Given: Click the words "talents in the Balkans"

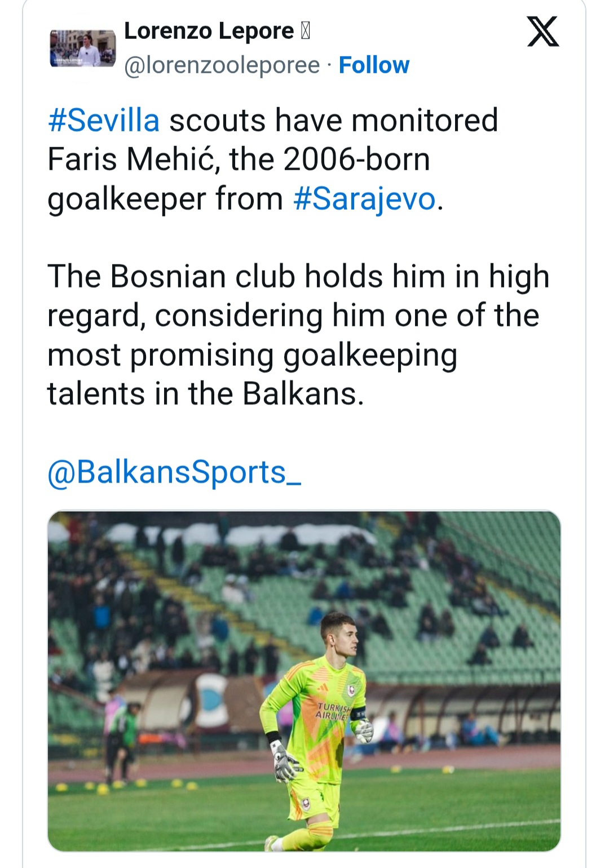Looking at the screenshot, I should pyautogui.click(x=206, y=393).
